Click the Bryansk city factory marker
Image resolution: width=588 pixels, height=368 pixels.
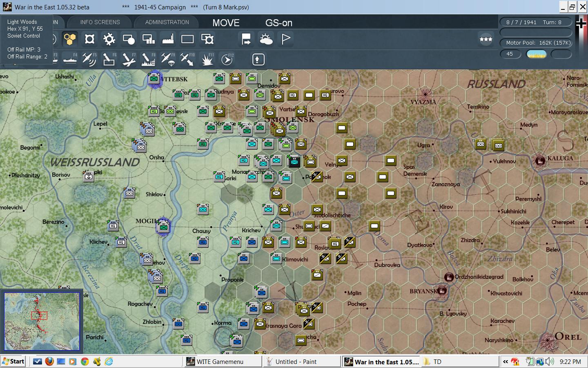click(x=441, y=291)
